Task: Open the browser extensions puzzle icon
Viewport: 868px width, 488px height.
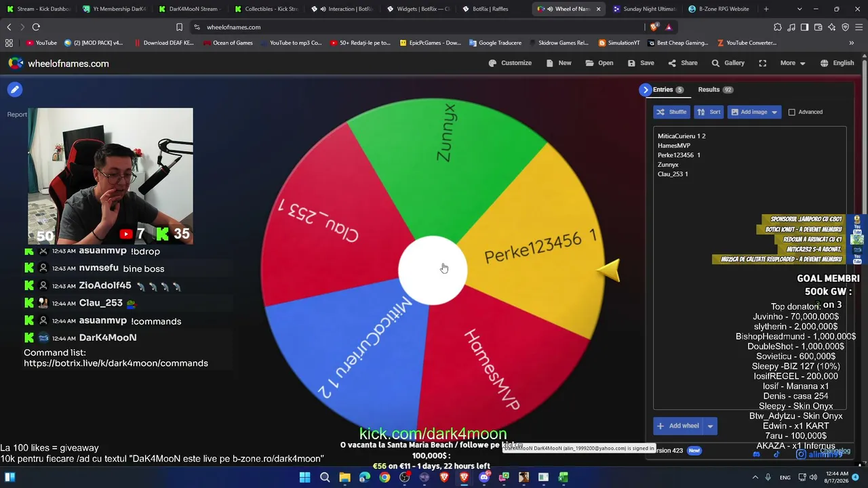Action: coord(777,27)
